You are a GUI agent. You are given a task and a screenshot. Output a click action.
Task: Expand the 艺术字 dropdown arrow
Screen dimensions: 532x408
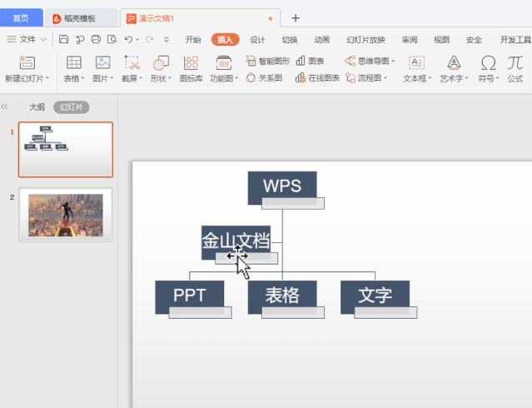click(x=467, y=78)
